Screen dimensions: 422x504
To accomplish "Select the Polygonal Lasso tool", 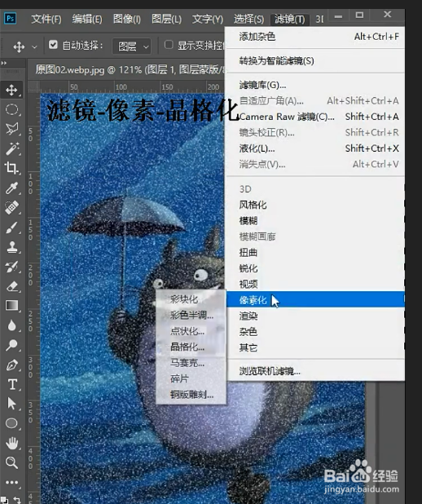I will tap(12, 129).
